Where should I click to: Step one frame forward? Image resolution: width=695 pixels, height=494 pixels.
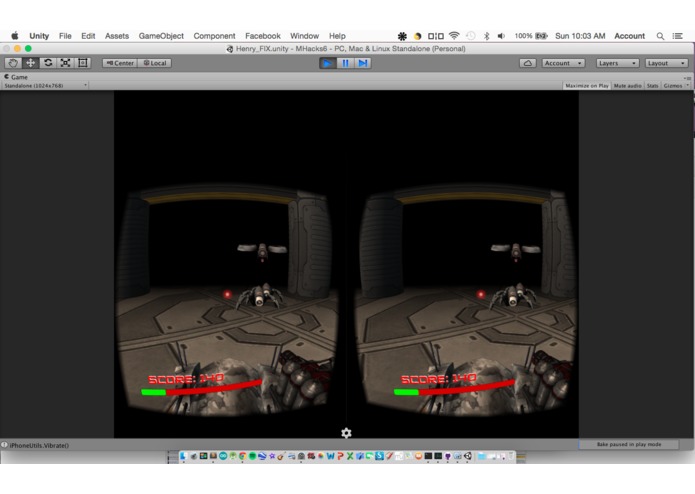363,63
